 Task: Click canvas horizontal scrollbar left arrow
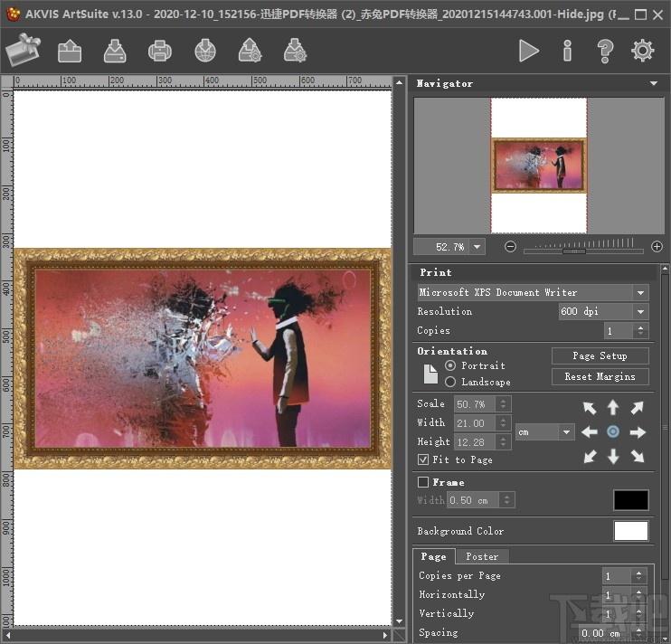click(8, 635)
